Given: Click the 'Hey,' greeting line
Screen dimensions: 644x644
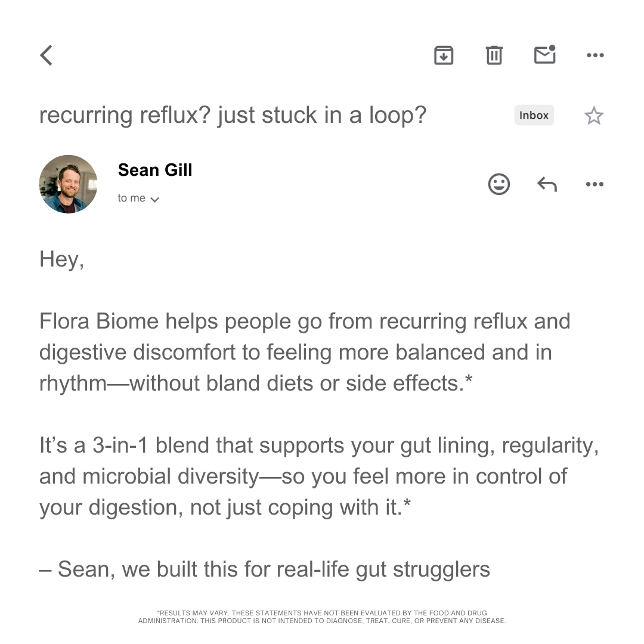Looking at the screenshot, I should pos(61,259).
